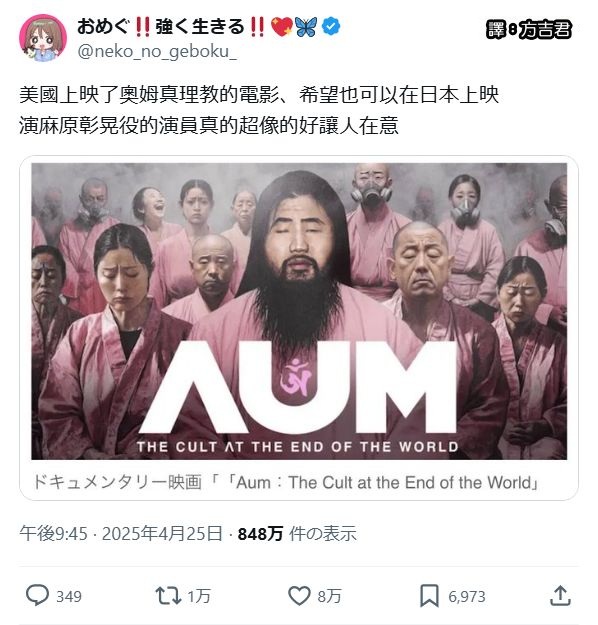
Task: Click the butterfly emoji in display name
Action: pyautogui.click(x=306, y=27)
